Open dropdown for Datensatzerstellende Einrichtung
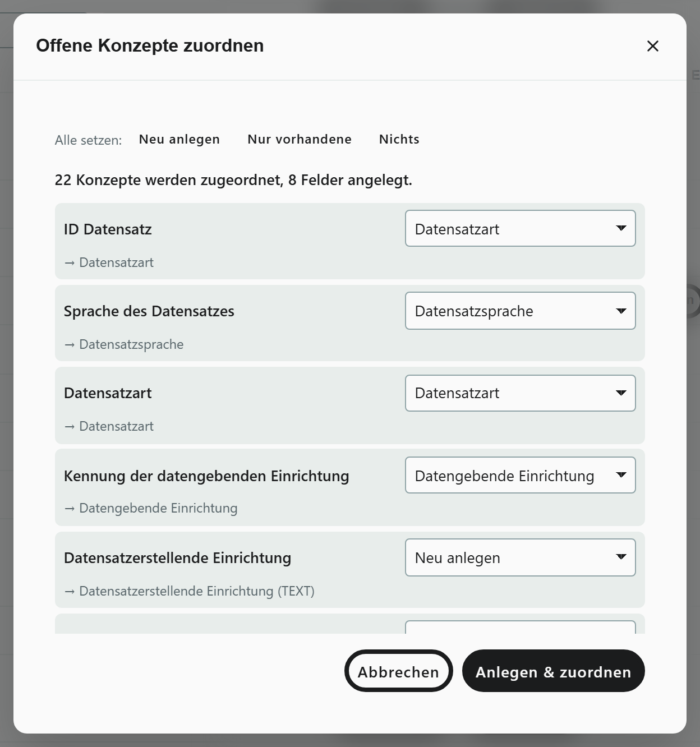This screenshot has height=747, width=700. point(520,557)
